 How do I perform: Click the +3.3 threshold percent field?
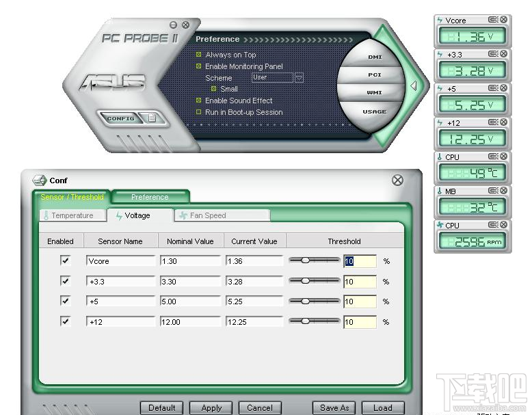(x=360, y=282)
